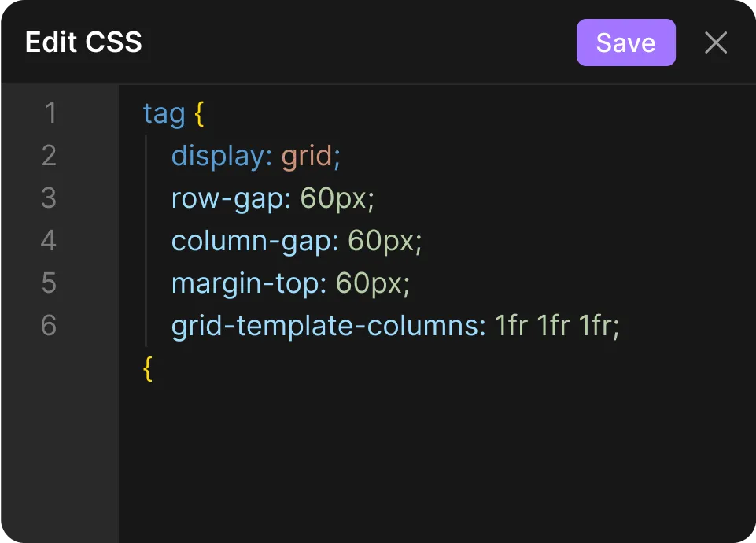Click the display property name
The image size is (756, 543).
(x=218, y=156)
